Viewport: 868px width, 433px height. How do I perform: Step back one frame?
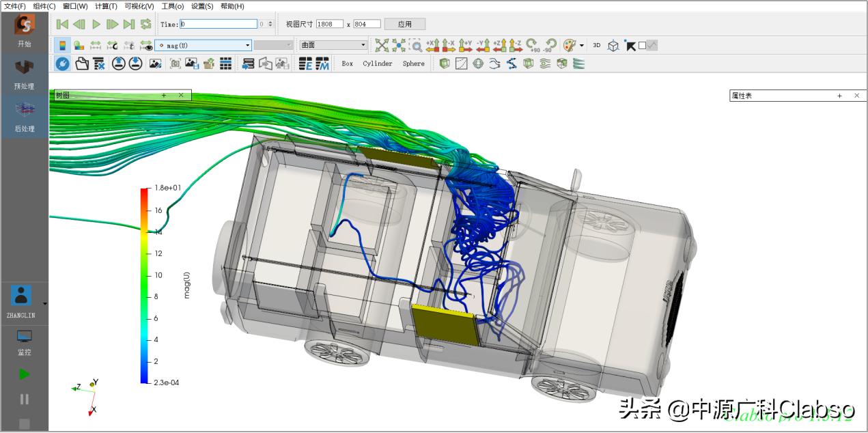pos(79,24)
